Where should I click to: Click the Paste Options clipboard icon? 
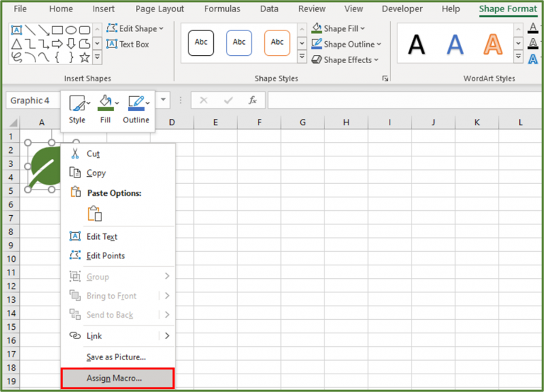point(94,214)
